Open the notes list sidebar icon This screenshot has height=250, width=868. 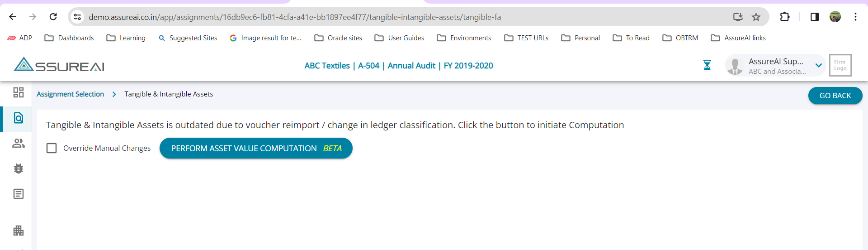pyautogui.click(x=19, y=194)
